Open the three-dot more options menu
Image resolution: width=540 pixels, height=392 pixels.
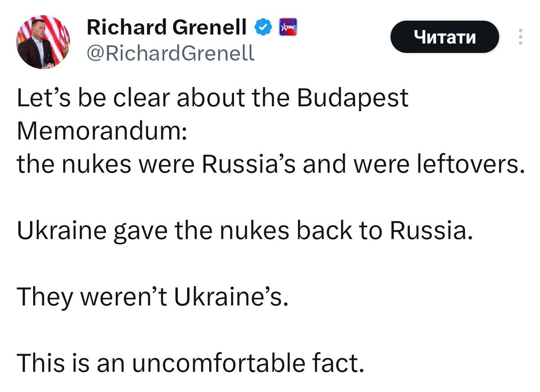click(x=521, y=37)
